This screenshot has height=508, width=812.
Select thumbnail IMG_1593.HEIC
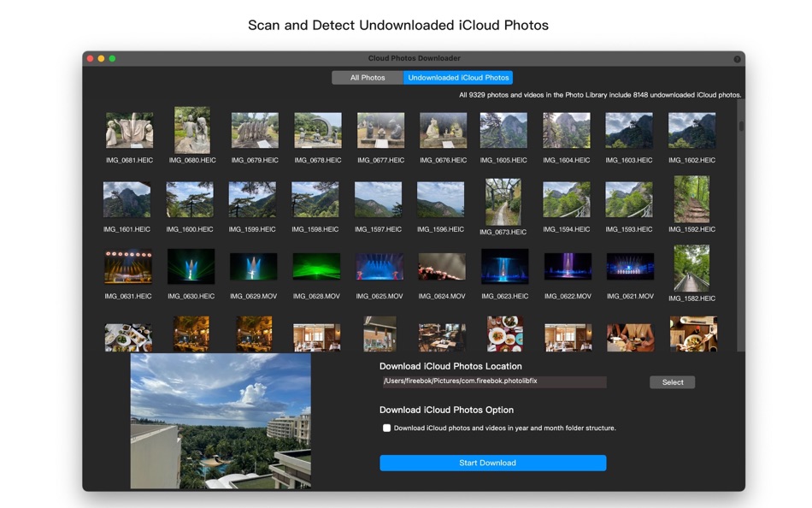[629, 199]
